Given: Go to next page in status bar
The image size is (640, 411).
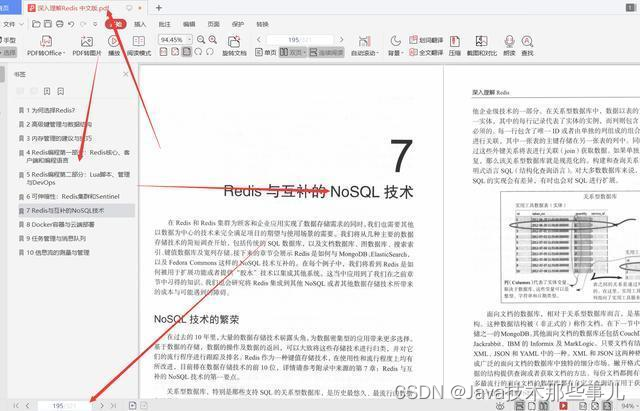Looking at the screenshot, I should 102,406.
